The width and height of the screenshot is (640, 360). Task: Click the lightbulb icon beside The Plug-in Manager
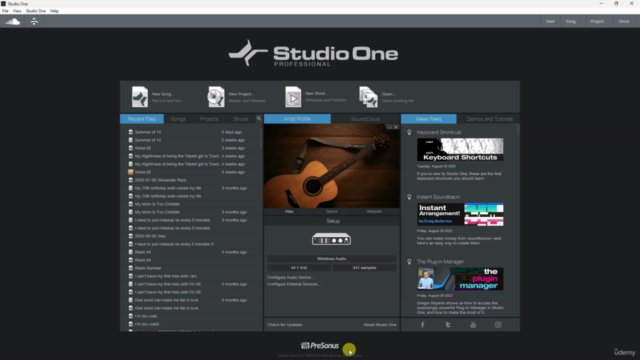409,262
